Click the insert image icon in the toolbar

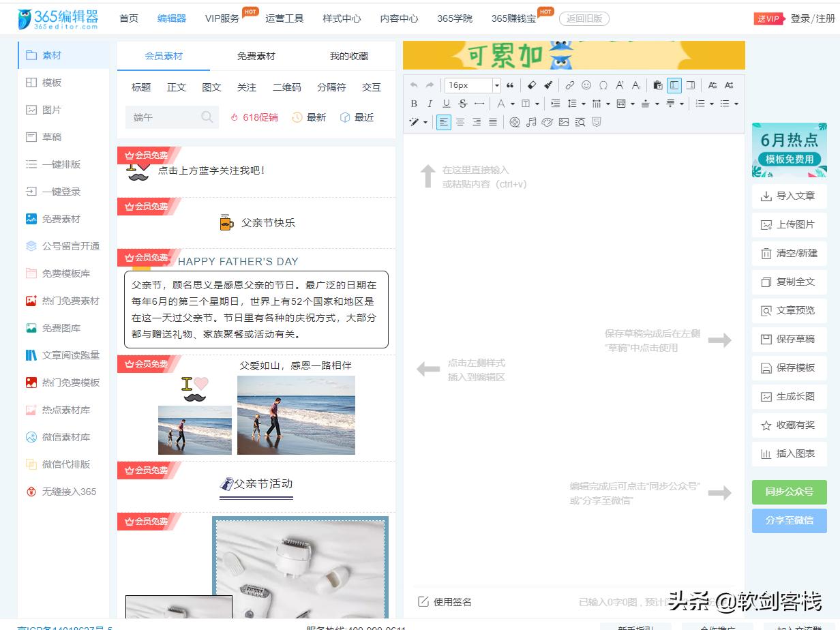(x=563, y=122)
